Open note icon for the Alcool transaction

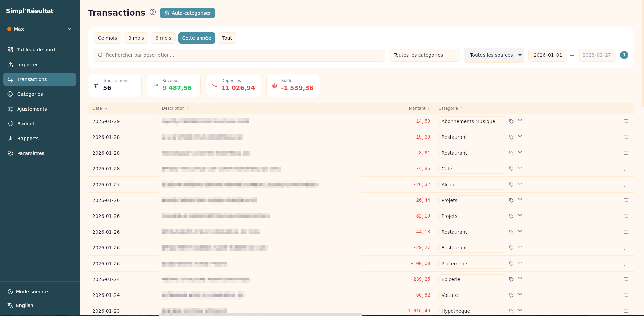pos(626,185)
